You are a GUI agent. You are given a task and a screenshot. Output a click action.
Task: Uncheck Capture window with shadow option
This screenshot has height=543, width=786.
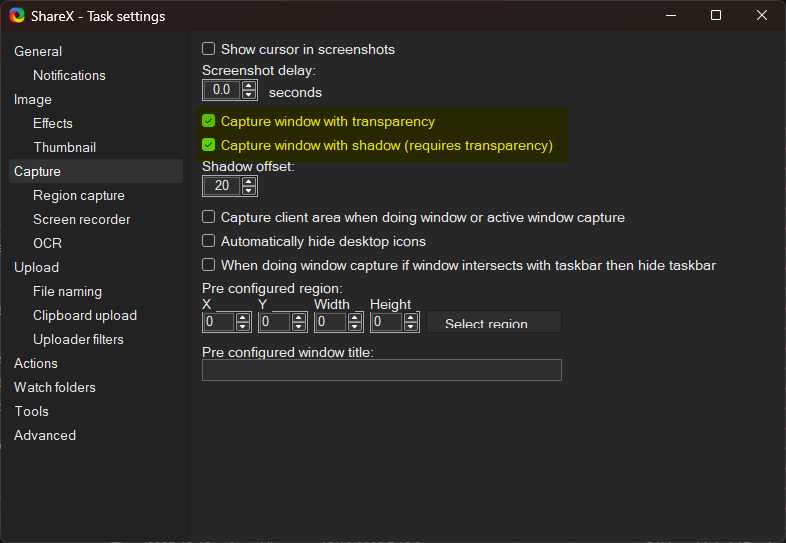click(209, 145)
